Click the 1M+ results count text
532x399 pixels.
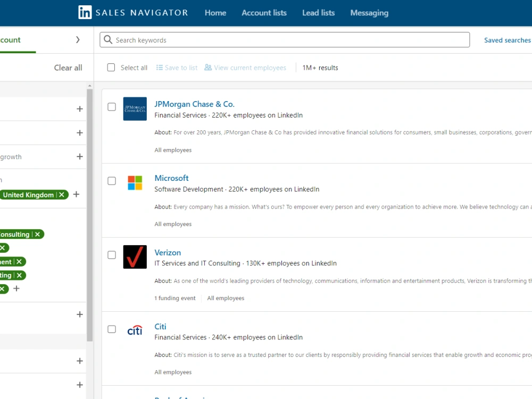pos(320,68)
